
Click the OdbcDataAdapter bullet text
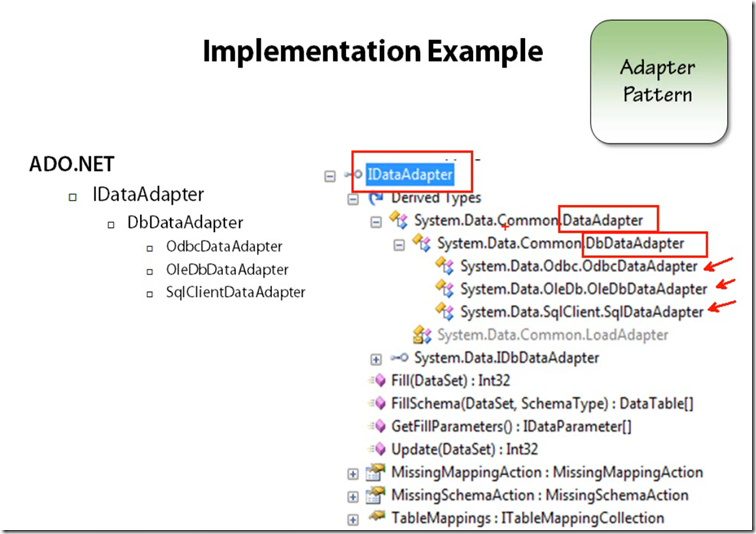[x=224, y=246]
